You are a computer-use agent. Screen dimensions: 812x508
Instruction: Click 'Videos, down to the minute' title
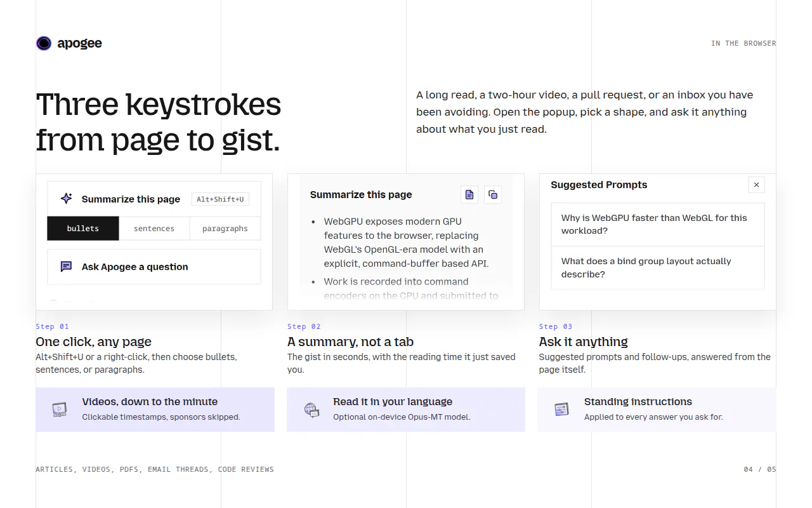(150, 402)
